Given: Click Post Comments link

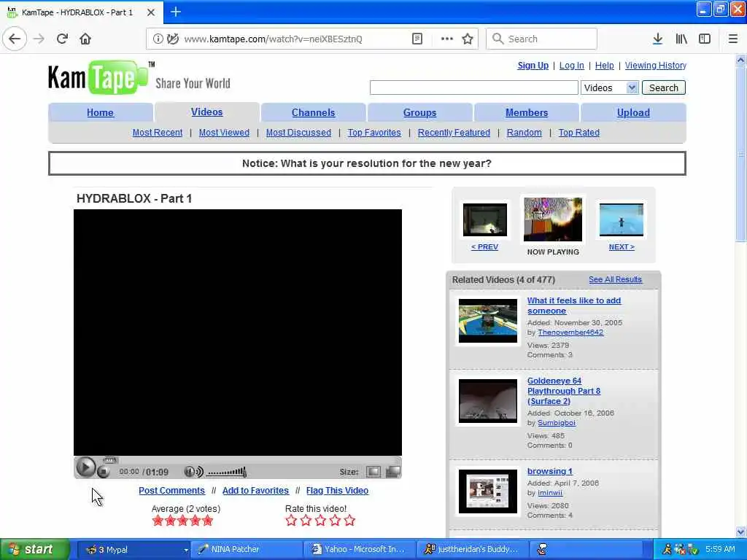Looking at the screenshot, I should [x=171, y=491].
